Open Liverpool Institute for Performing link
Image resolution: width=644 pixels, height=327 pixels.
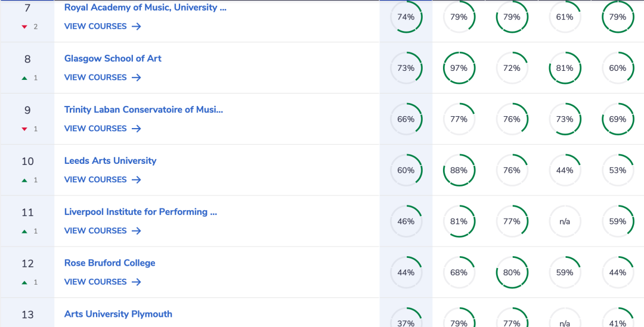coord(141,211)
